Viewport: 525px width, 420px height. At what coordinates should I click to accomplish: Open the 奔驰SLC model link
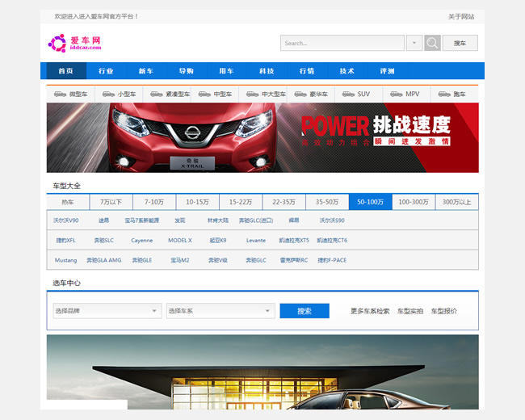tap(104, 240)
